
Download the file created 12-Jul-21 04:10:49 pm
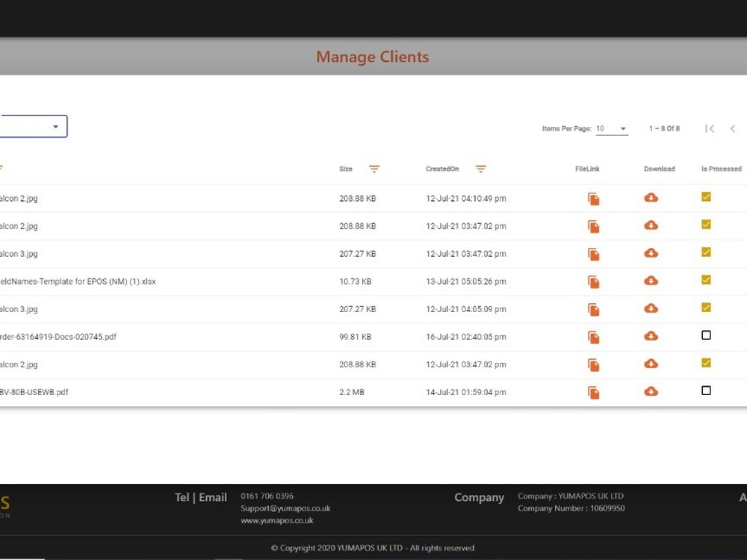coord(651,198)
